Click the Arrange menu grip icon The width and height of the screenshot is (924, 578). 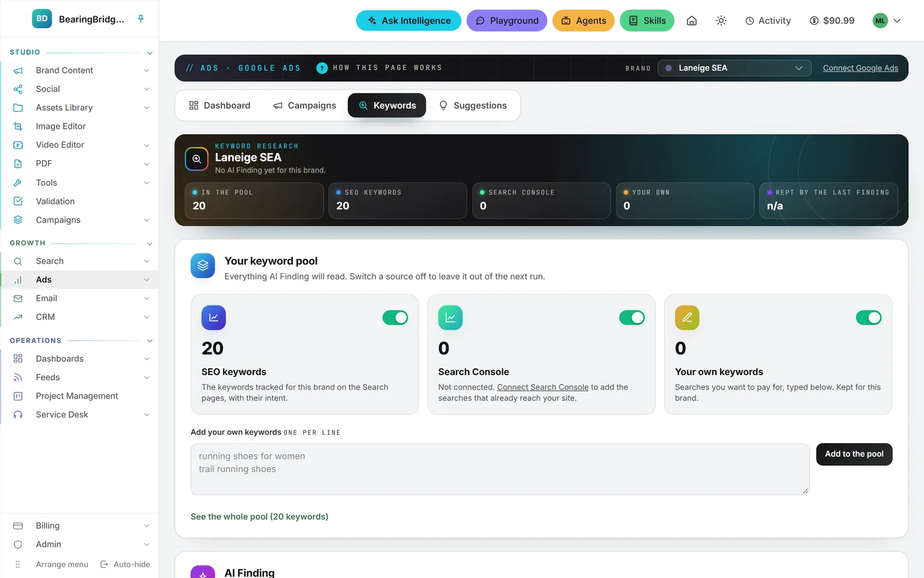click(x=18, y=564)
